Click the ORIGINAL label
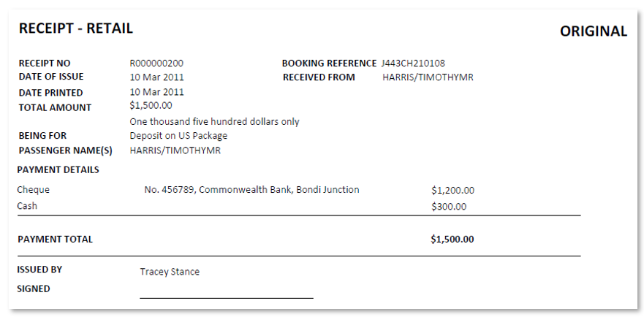This screenshot has width=644, height=317. (594, 31)
